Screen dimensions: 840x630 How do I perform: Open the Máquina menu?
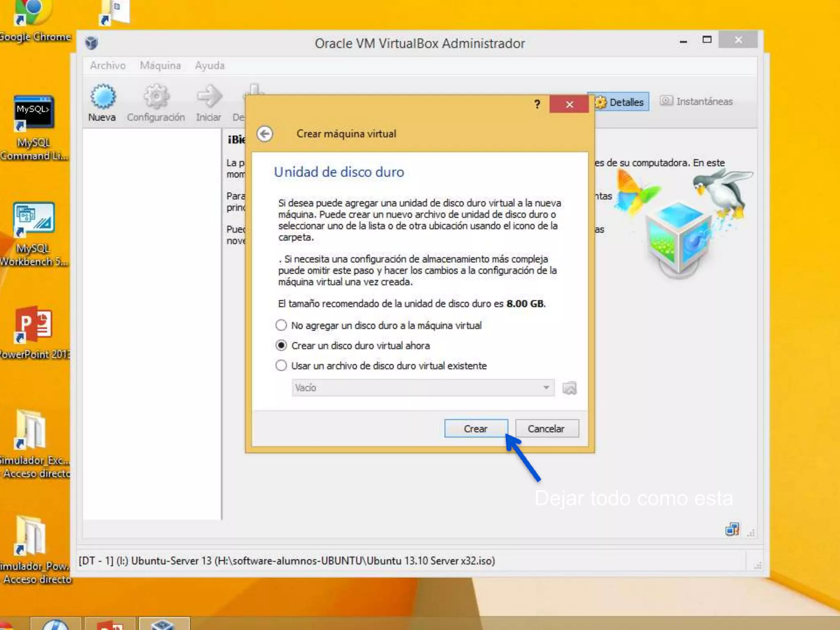(160, 66)
